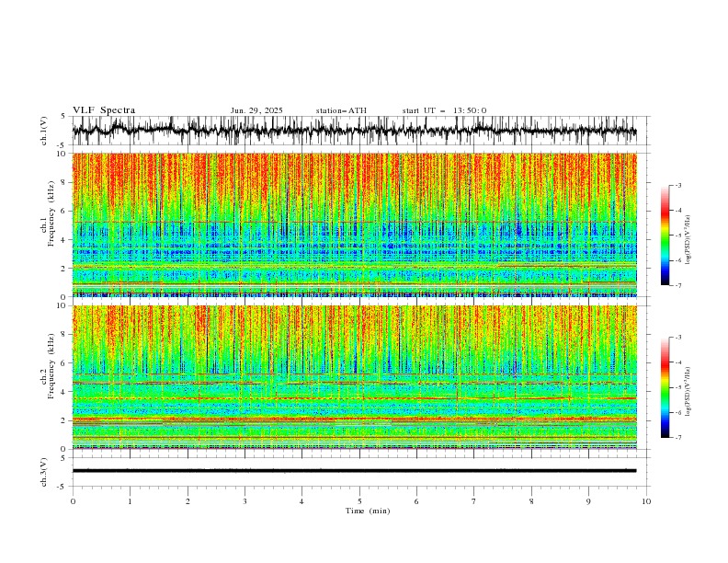728x563 pixels.
Task: Click the date 'Jun. 29, 2025'
Action: [x=256, y=110]
